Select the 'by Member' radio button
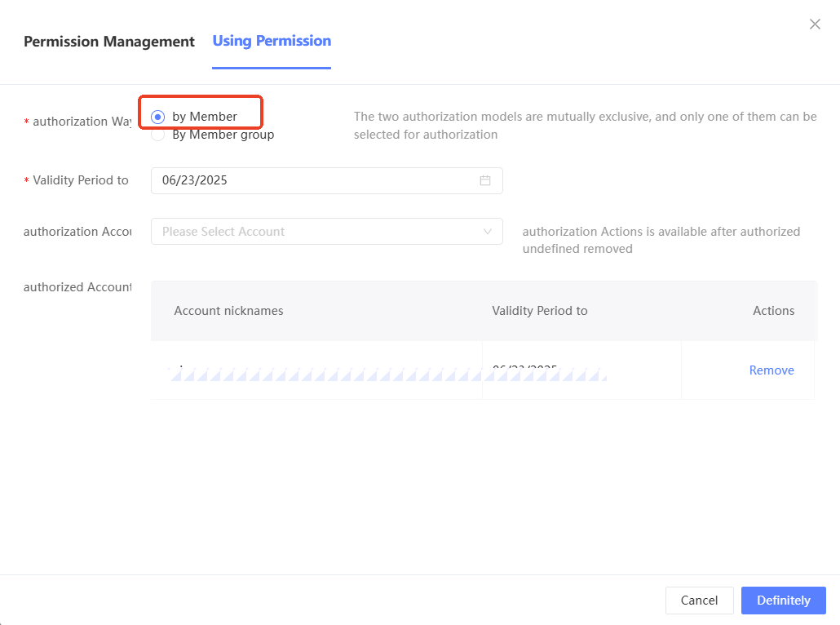The width and height of the screenshot is (840, 625). point(158,117)
